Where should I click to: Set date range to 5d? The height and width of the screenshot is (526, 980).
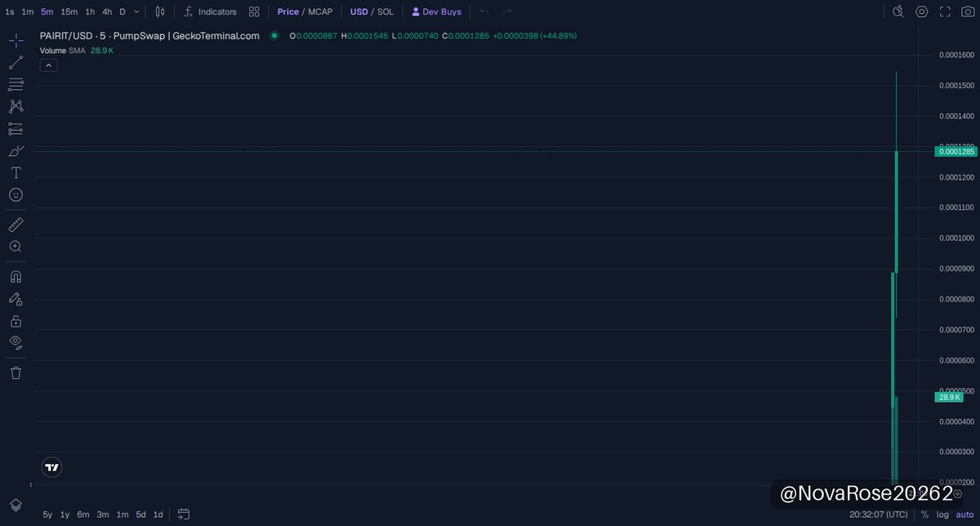click(141, 515)
